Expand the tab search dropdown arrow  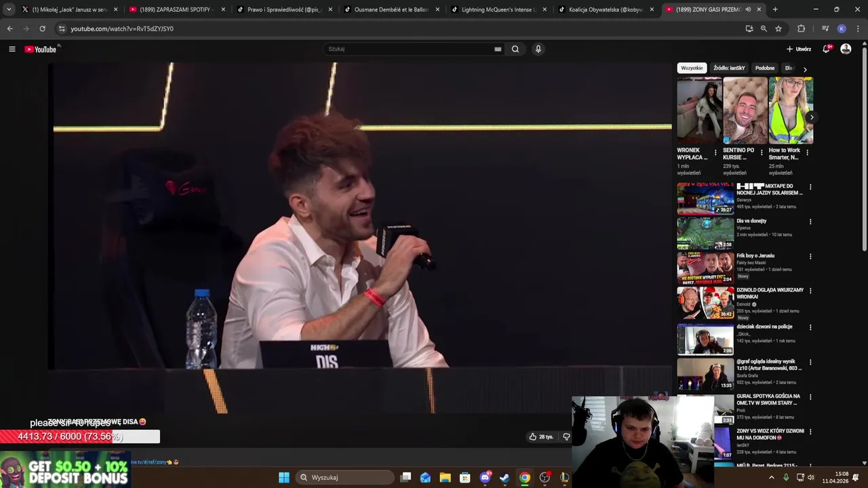(9, 9)
